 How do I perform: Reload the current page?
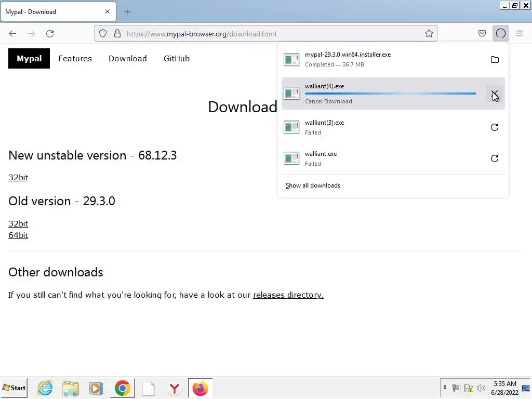click(50, 34)
